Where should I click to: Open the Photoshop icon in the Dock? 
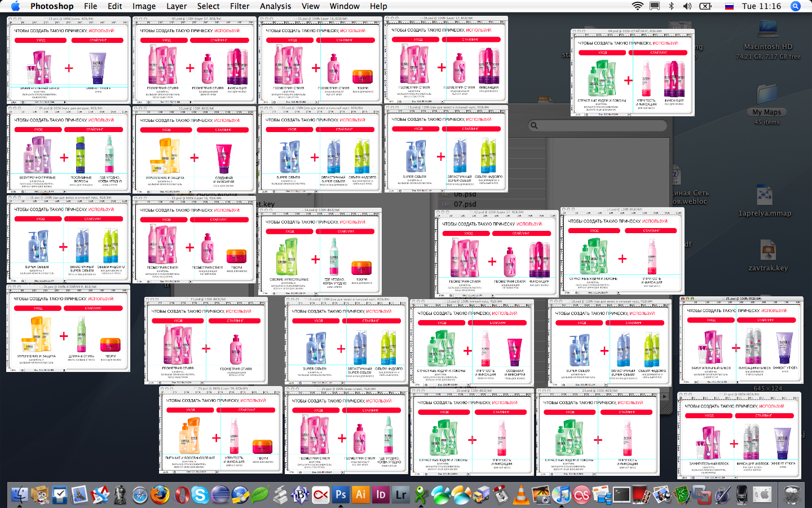[x=341, y=495]
